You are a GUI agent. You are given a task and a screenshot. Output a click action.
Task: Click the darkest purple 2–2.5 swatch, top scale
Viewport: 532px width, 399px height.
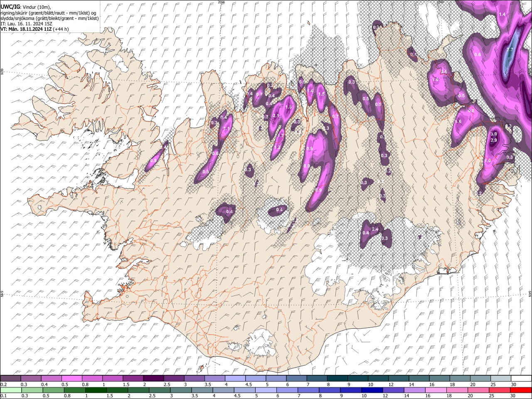point(153,379)
